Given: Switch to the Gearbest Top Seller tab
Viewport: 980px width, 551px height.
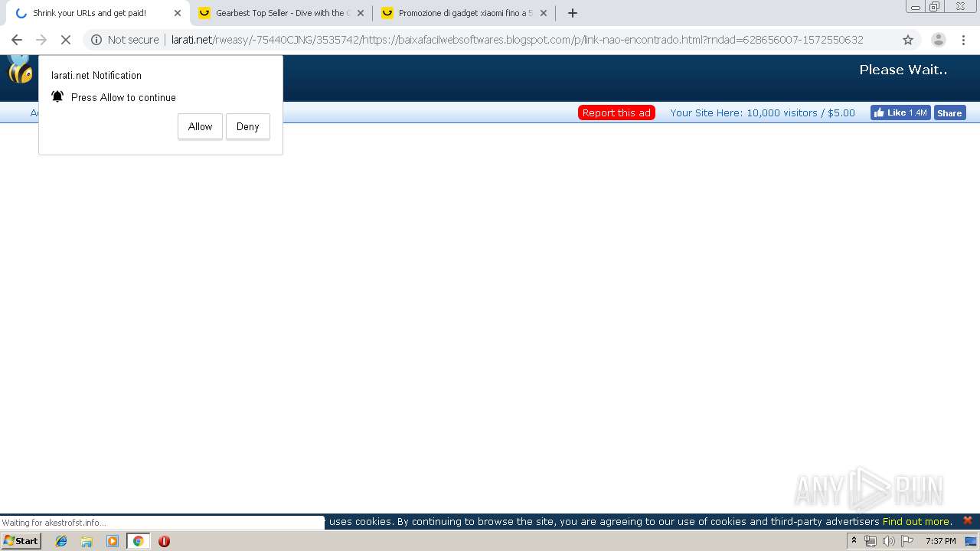Looking at the screenshot, I should click(282, 13).
